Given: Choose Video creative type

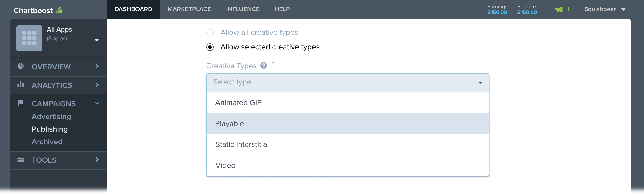Looking at the screenshot, I should pos(348,165).
